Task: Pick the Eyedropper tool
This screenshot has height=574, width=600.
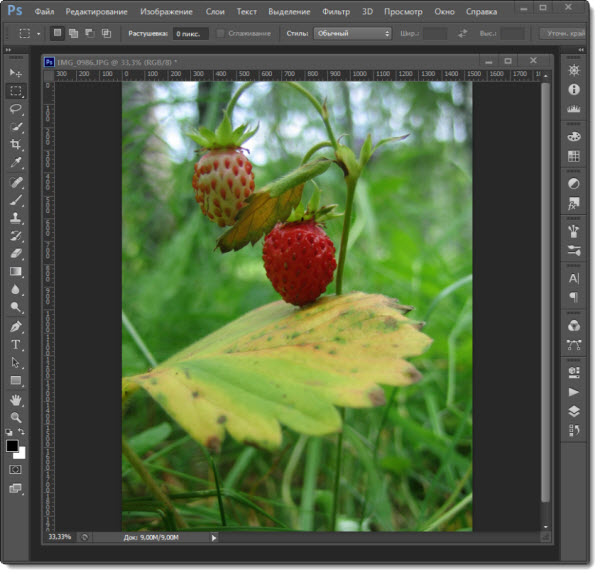Action: (x=16, y=162)
